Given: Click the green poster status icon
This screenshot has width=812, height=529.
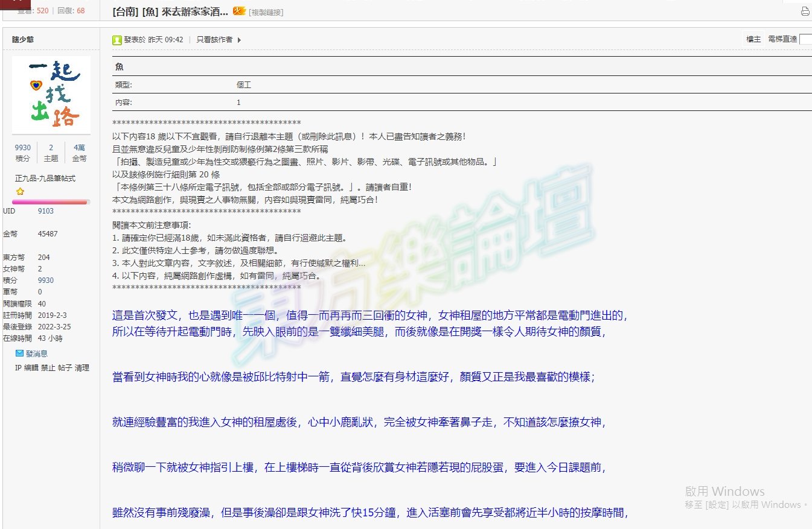Looking at the screenshot, I should pyautogui.click(x=117, y=40).
